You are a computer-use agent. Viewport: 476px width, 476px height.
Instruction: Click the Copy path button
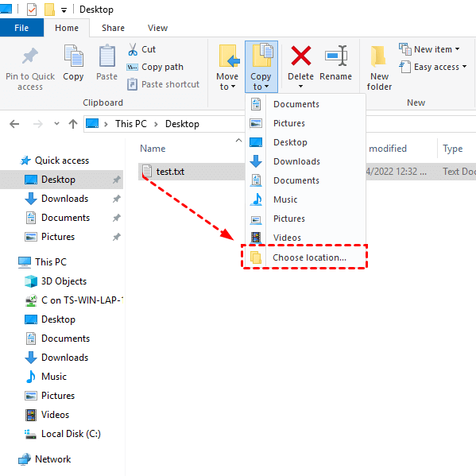(155, 67)
